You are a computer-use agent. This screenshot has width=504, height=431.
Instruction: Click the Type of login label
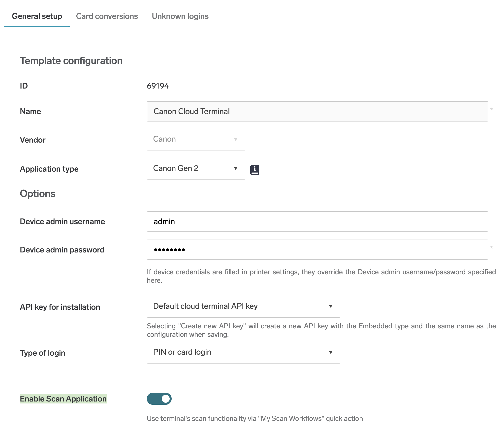click(42, 353)
